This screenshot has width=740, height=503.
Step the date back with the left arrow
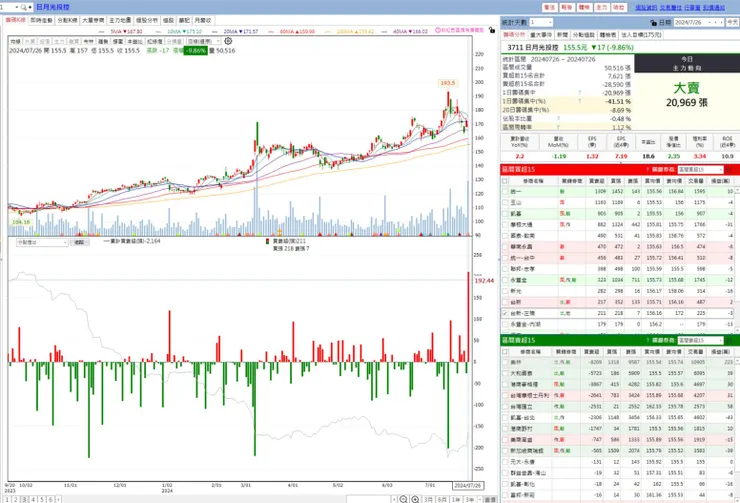(x=716, y=22)
